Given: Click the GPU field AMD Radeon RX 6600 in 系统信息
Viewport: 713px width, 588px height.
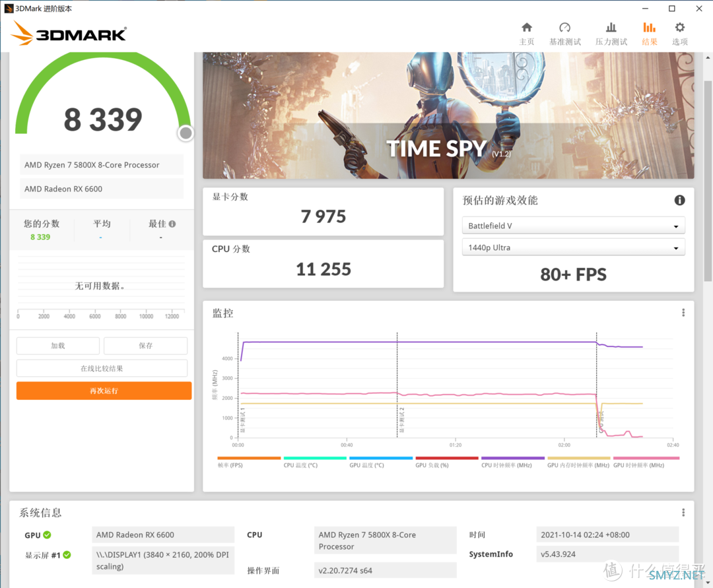Looking at the screenshot, I should pyautogui.click(x=163, y=535).
